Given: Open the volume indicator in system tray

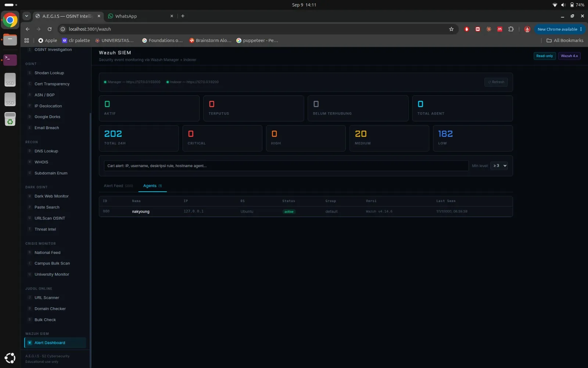Looking at the screenshot, I should click(x=563, y=5).
